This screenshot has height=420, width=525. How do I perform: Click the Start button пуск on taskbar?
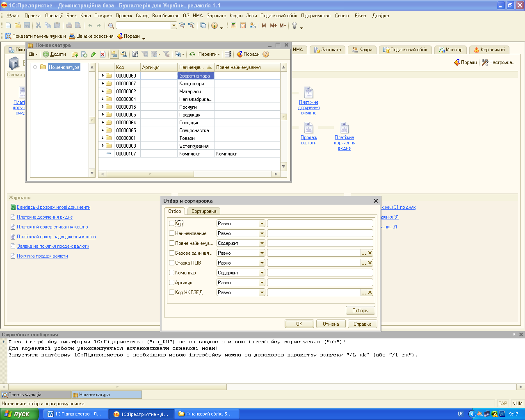pos(19,414)
